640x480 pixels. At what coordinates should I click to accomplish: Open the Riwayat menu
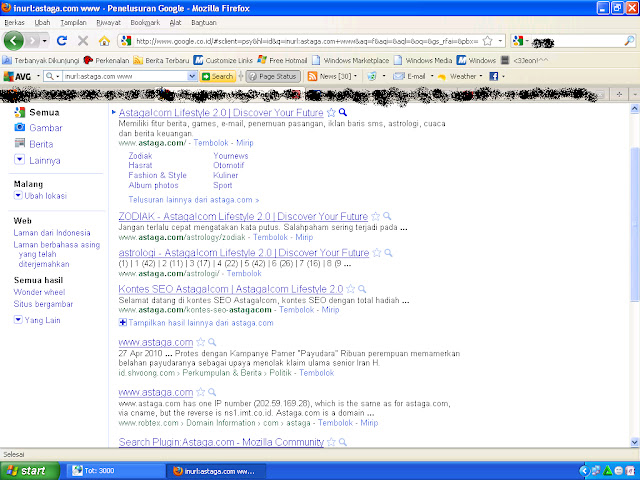point(109,22)
